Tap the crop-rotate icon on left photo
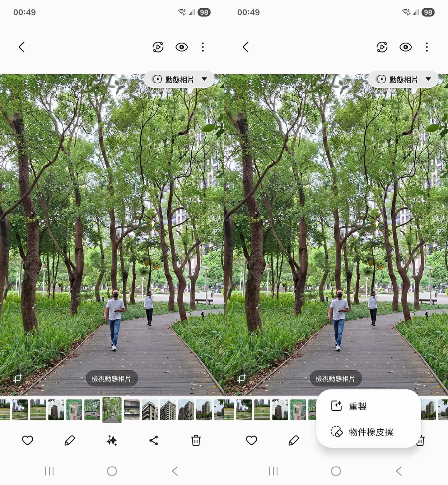This screenshot has width=448, height=485. pyautogui.click(x=18, y=378)
